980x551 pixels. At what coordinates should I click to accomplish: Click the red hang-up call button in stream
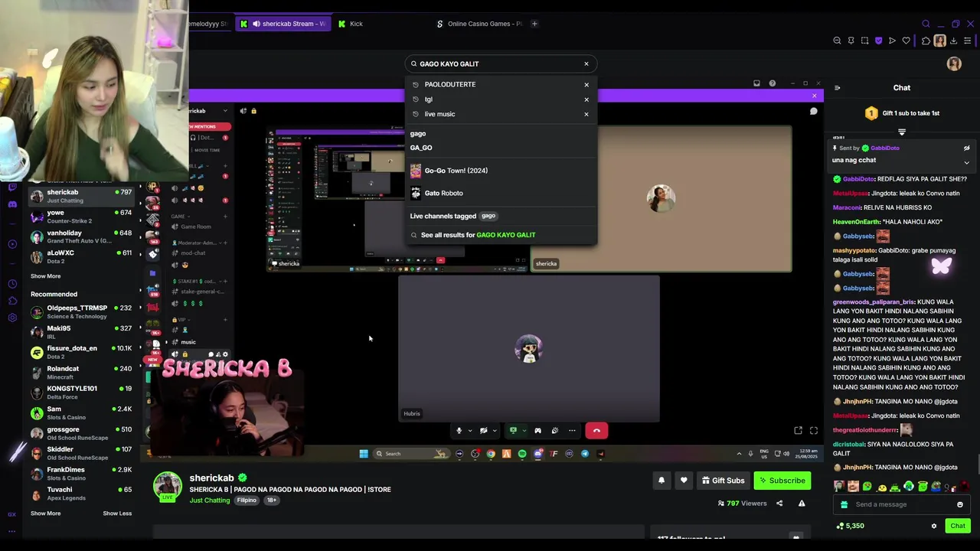click(596, 431)
